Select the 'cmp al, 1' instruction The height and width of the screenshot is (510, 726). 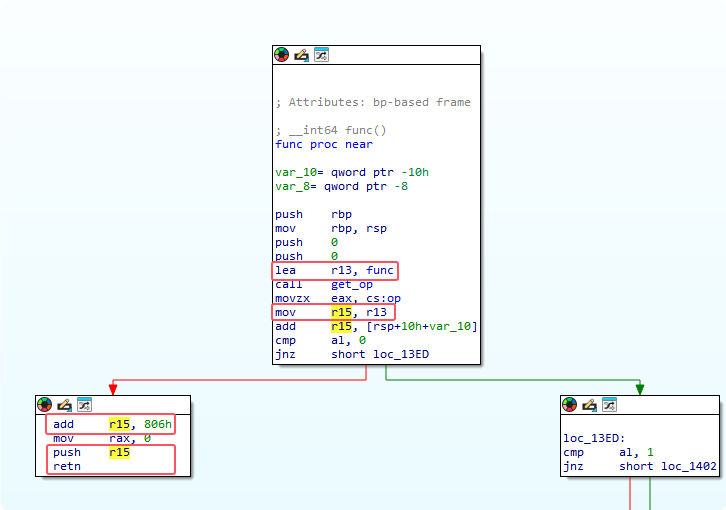coord(608,452)
